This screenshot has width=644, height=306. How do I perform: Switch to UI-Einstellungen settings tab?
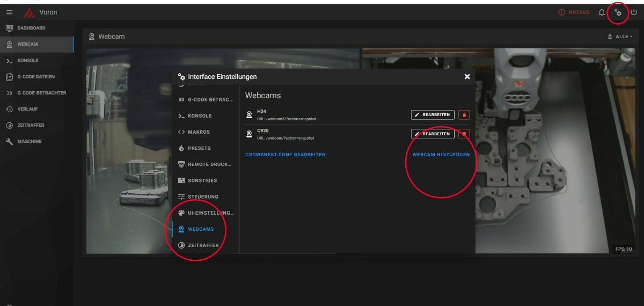206,213
